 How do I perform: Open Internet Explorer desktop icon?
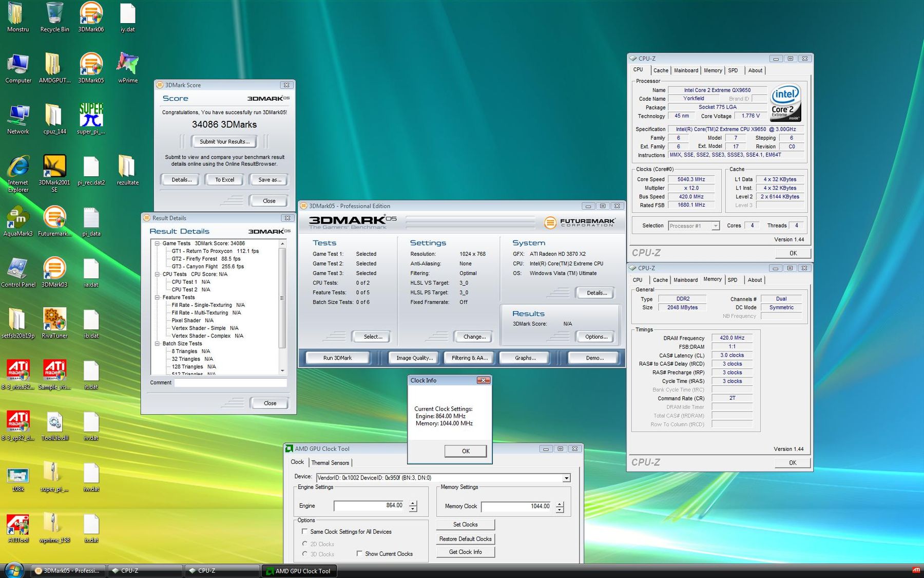pos(18,174)
